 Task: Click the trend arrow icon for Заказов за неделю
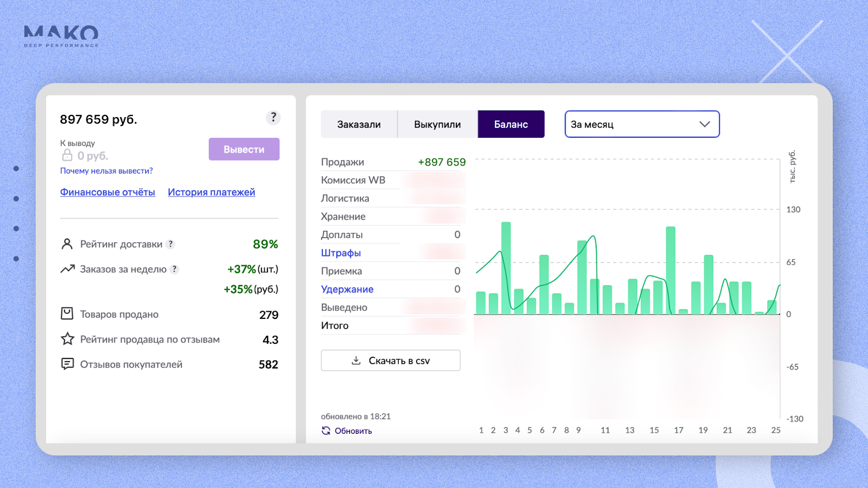[67, 269]
